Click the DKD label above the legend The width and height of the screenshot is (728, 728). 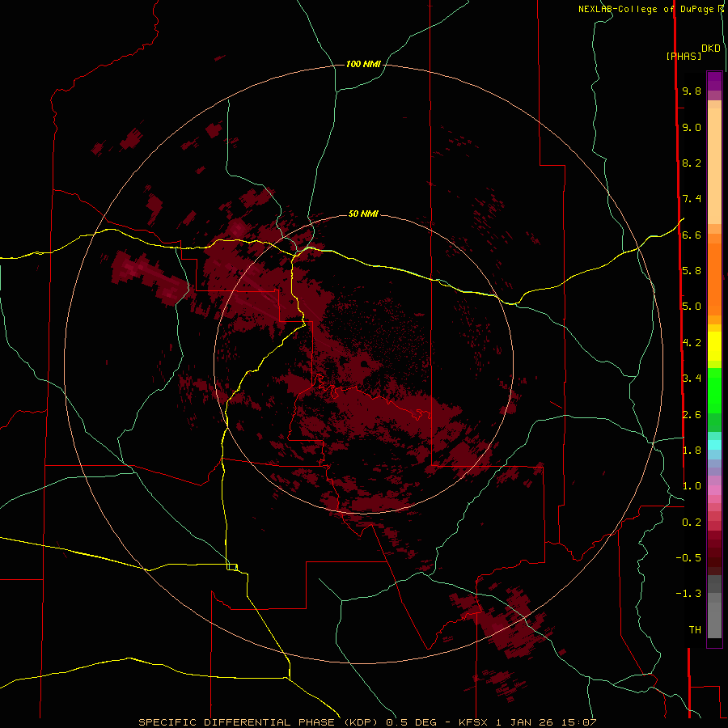pyautogui.click(x=710, y=49)
